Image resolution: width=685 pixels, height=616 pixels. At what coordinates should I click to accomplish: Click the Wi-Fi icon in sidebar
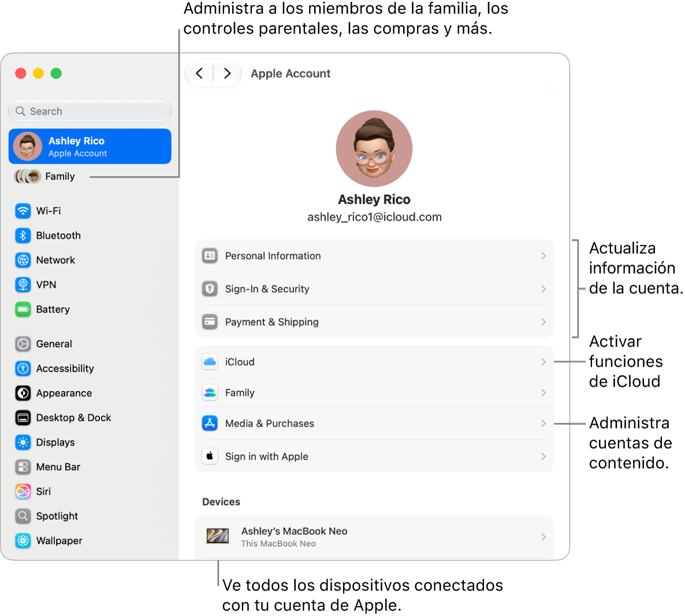pos(23,211)
